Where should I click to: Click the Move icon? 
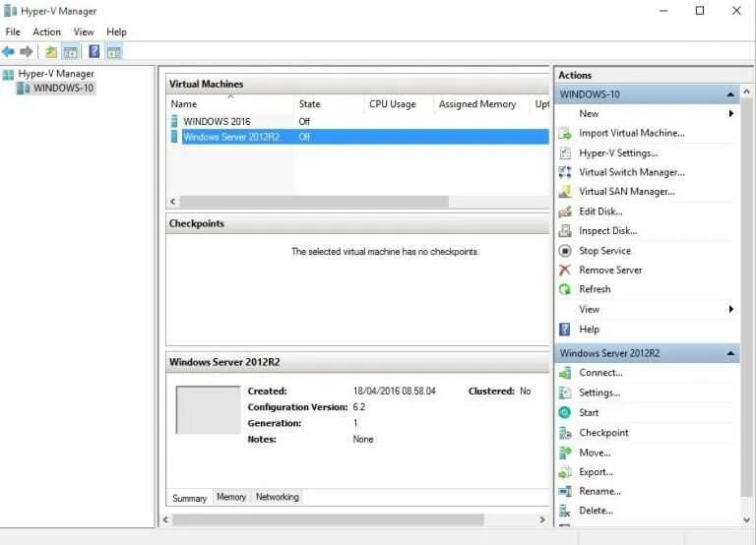(x=565, y=453)
